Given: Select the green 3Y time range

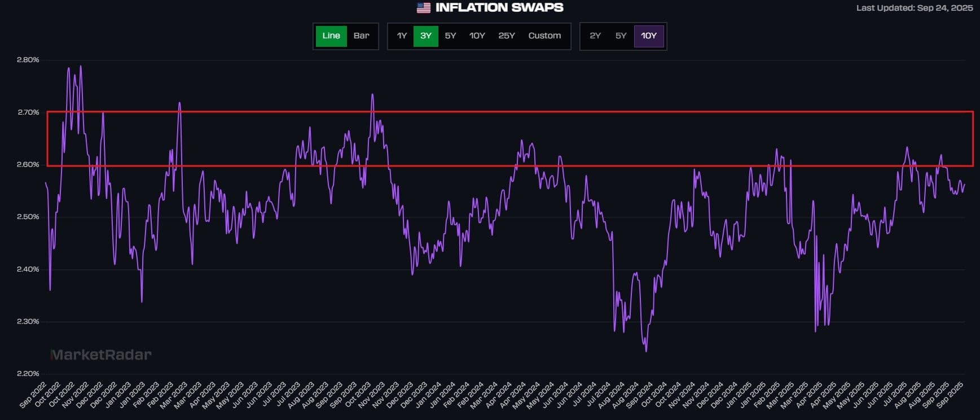Looking at the screenshot, I should [426, 36].
